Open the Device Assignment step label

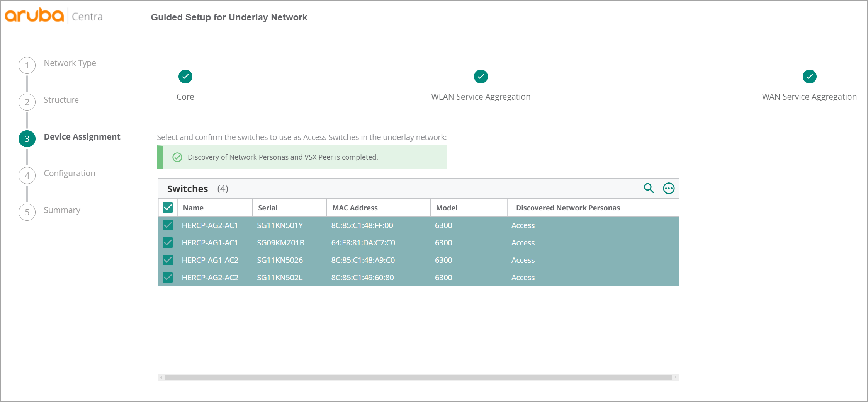point(82,137)
